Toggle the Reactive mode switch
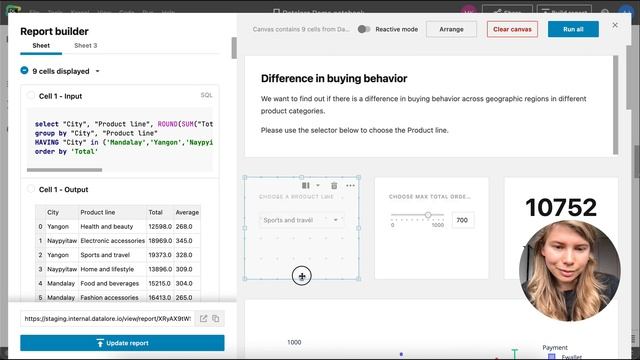 364,29
